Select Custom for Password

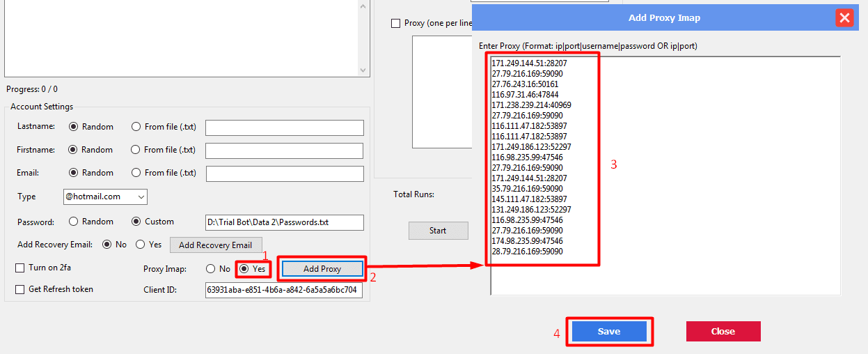[x=153, y=222]
